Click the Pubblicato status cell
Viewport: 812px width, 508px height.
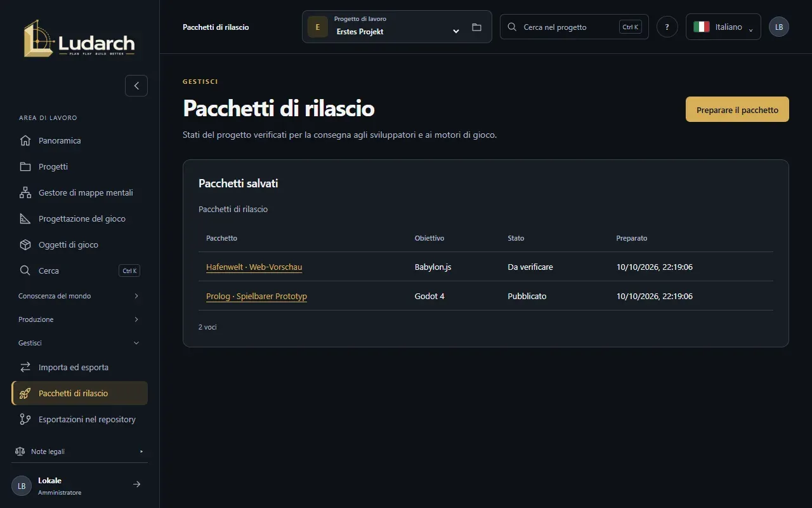[x=527, y=297]
